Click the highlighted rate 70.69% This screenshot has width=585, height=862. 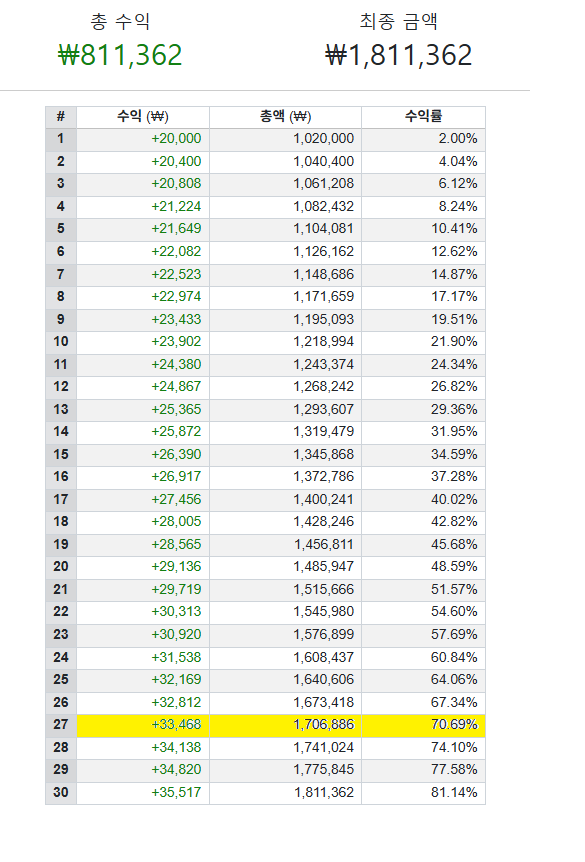coord(454,725)
